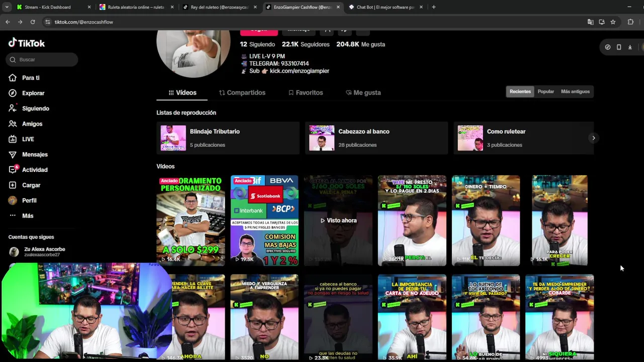
Task: Open the Visto ahora video
Action: 338,220
